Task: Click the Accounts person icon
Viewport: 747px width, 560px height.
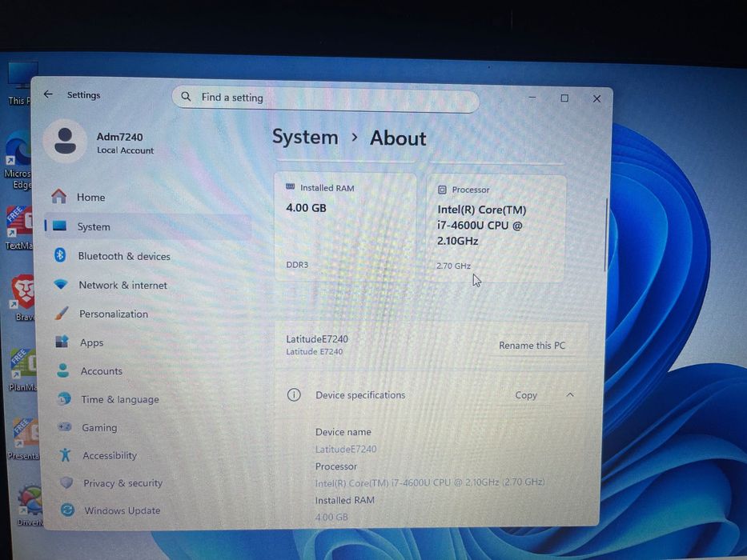Action: pyautogui.click(x=63, y=370)
